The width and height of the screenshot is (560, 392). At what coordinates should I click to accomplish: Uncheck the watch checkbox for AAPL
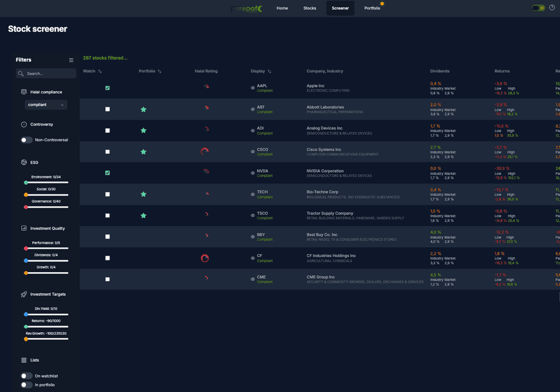107,88
